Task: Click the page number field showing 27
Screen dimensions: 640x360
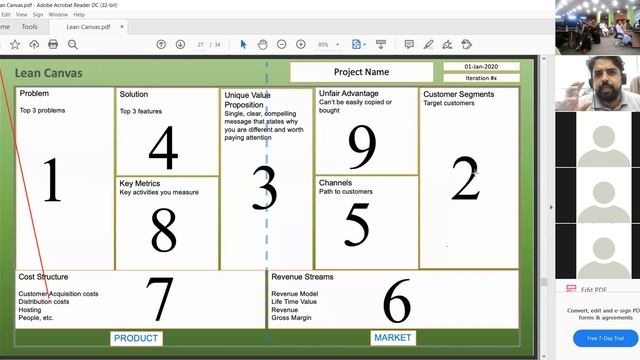Action: pyautogui.click(x=200, y=44)
